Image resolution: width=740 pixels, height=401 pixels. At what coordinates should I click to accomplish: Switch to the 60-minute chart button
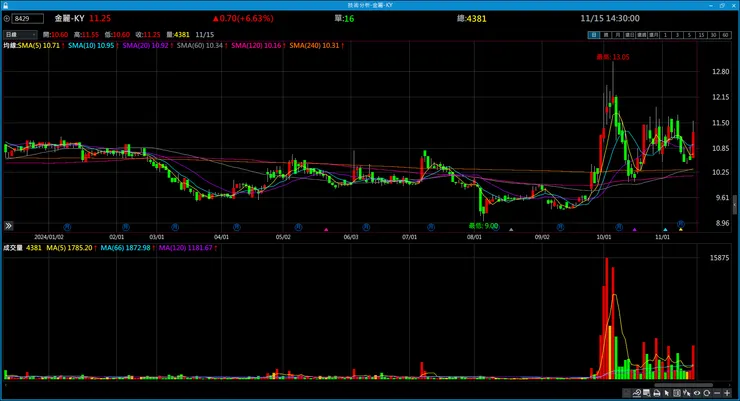pyautogui.click(x=725, y=35)
